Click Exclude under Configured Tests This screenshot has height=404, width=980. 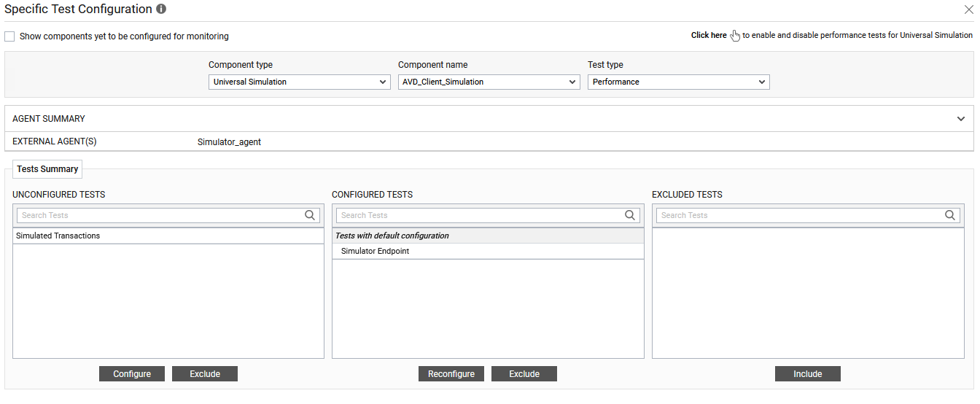(524, 374)
